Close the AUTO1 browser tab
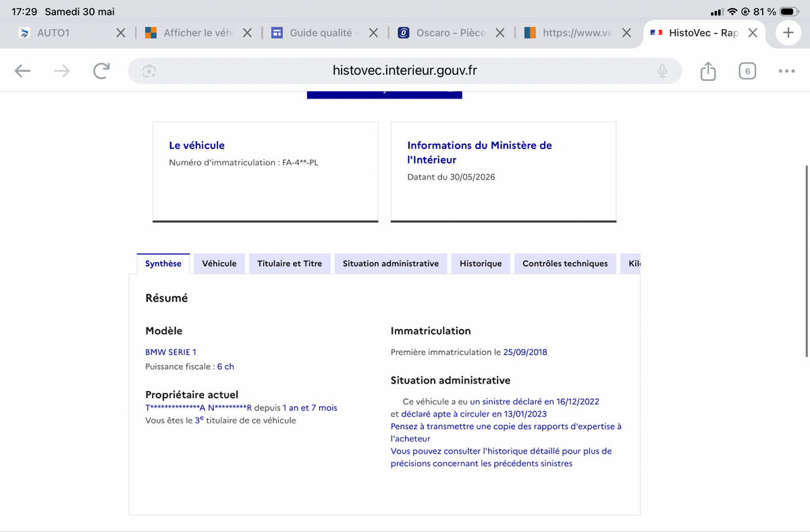 [x=121, y=32]
